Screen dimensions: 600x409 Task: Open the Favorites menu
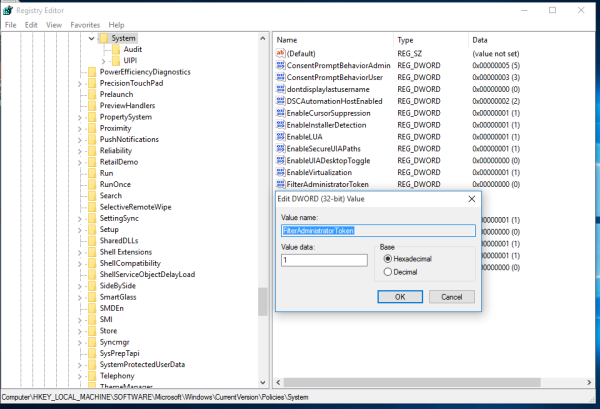[85, 25]
